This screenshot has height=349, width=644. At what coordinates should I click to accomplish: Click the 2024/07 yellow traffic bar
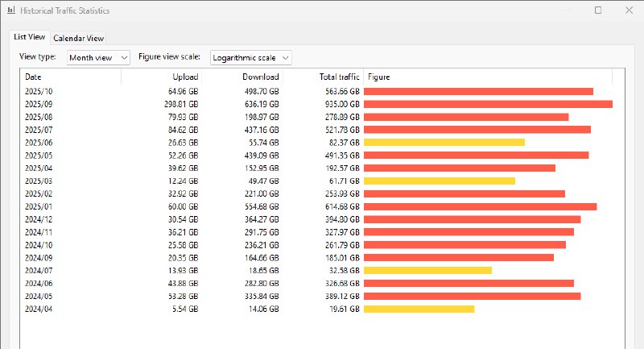point(427,270)
